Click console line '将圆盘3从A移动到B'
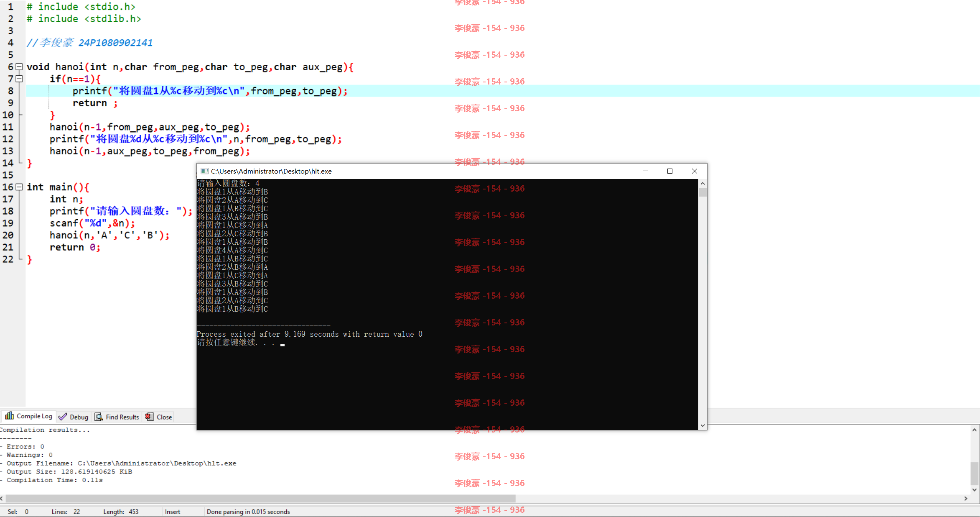 click(x=232, y=217)
